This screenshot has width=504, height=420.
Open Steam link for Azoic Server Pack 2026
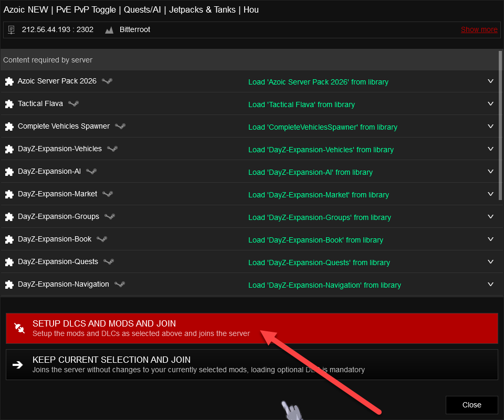[x=107, y=81]
